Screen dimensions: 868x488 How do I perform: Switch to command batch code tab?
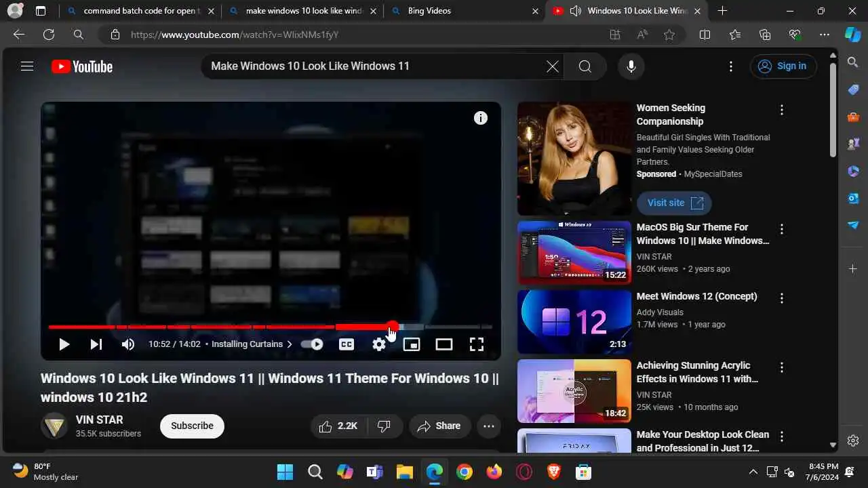click(x=141, y=11)
